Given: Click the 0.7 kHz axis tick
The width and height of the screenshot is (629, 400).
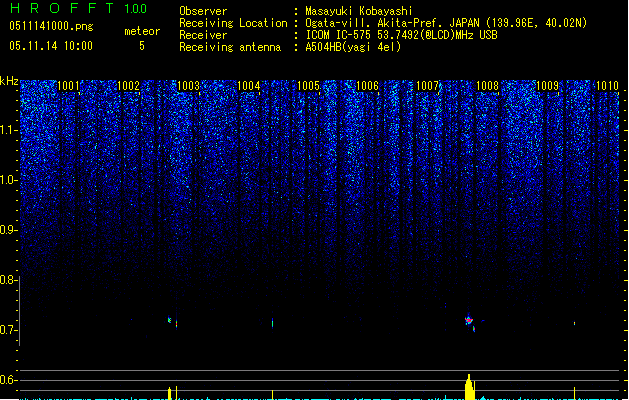Looking at the screenshot, I should tap(9, 330).
